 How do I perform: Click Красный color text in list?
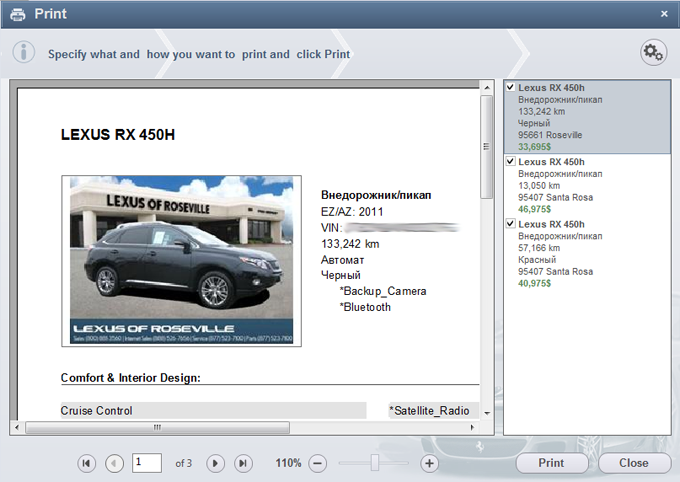pyautogui.click(x=537, y=260)
